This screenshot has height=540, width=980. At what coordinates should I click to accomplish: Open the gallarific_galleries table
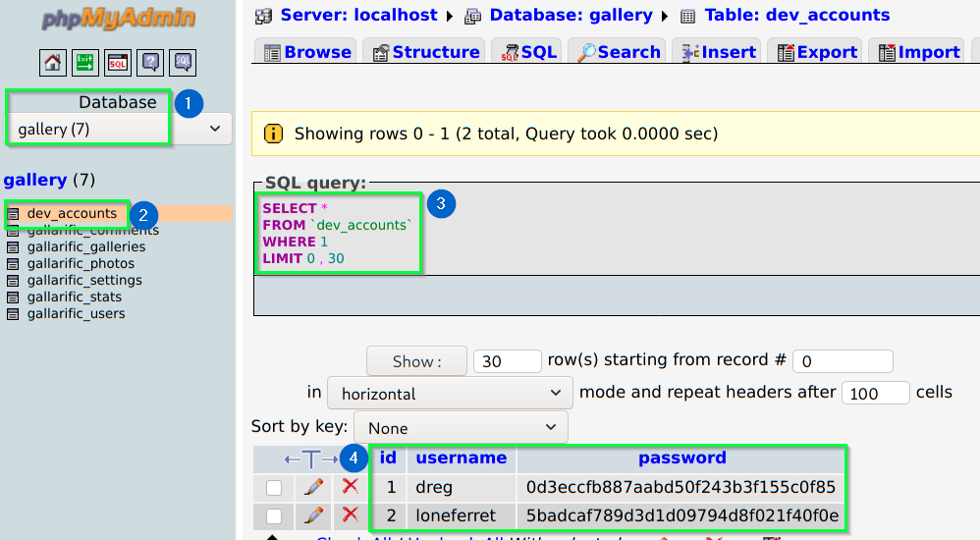[86, 246]
